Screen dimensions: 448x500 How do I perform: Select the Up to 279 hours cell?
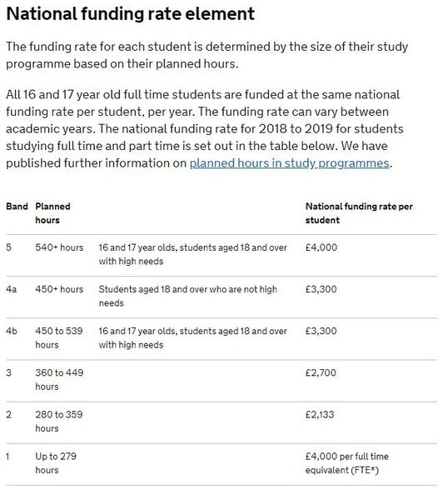coord(56,463)
